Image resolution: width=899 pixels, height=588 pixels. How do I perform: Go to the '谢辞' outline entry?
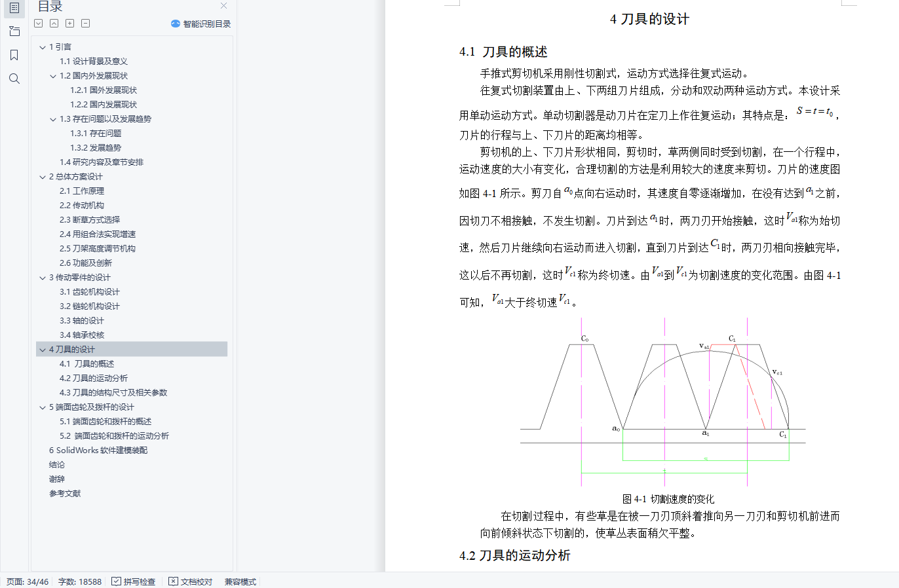coord(57,479)
